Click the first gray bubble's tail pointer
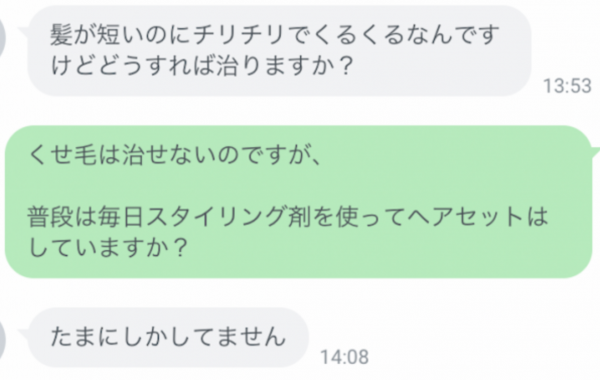This screenshot has width=600, height=380. 24,31
